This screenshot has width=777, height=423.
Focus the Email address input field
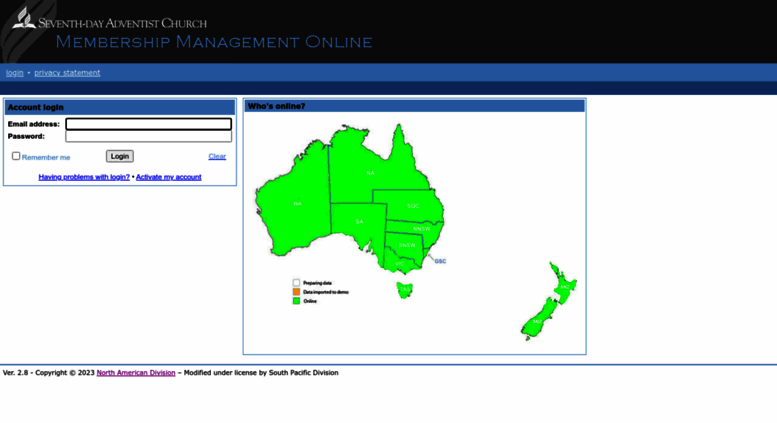[149, 124]
